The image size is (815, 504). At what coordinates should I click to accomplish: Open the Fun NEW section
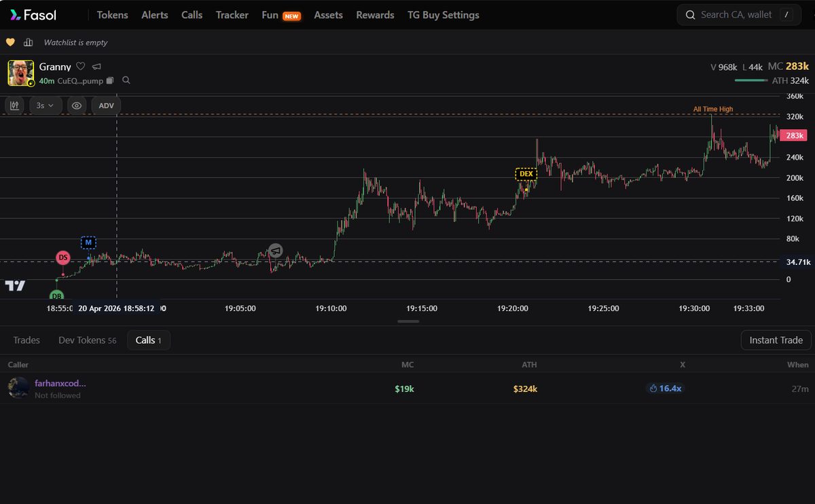click(x=281, y=15)
